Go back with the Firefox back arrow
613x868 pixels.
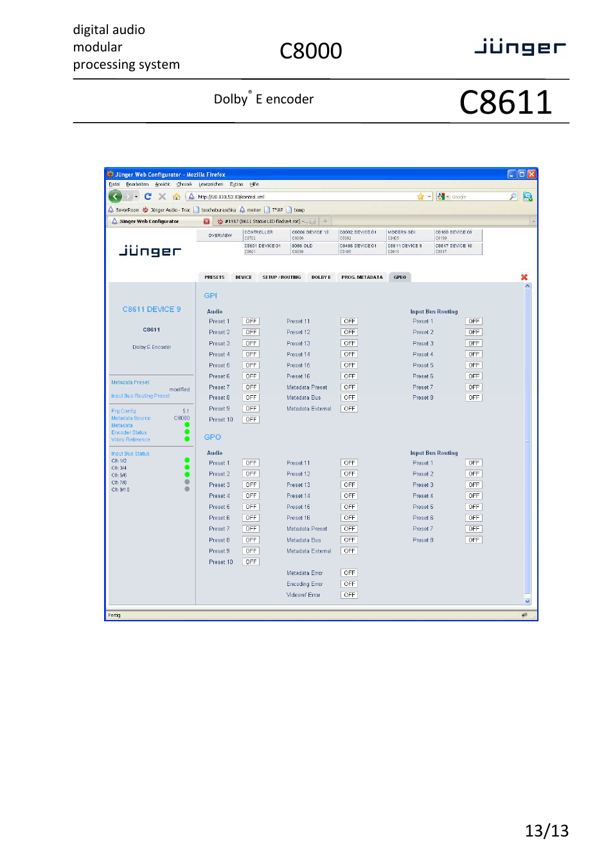click(x=115, y=197)
